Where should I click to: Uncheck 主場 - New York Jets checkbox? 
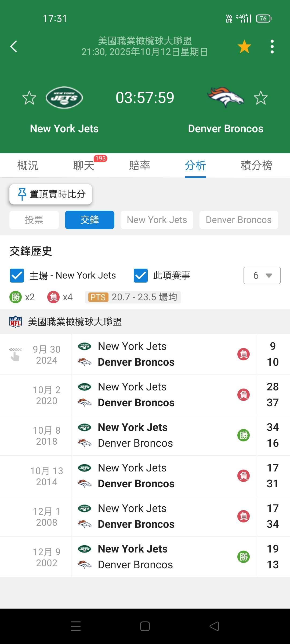(17, 276)
